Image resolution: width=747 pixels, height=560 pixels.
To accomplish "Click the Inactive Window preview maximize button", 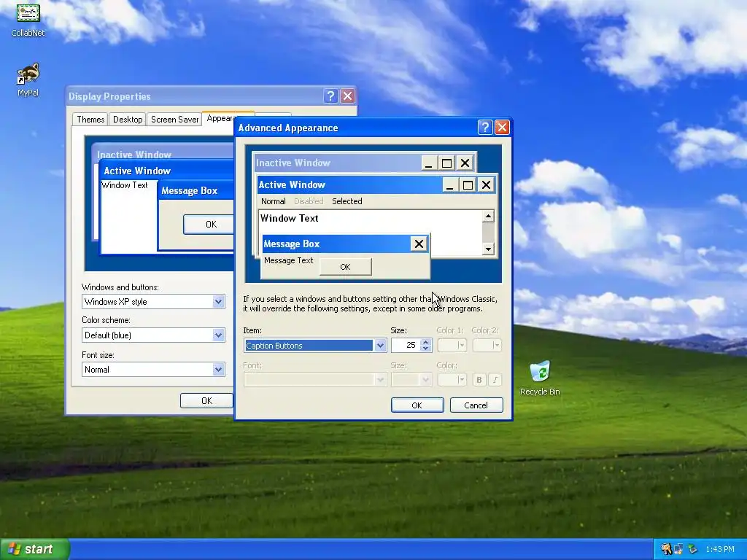I will [446, 163].
